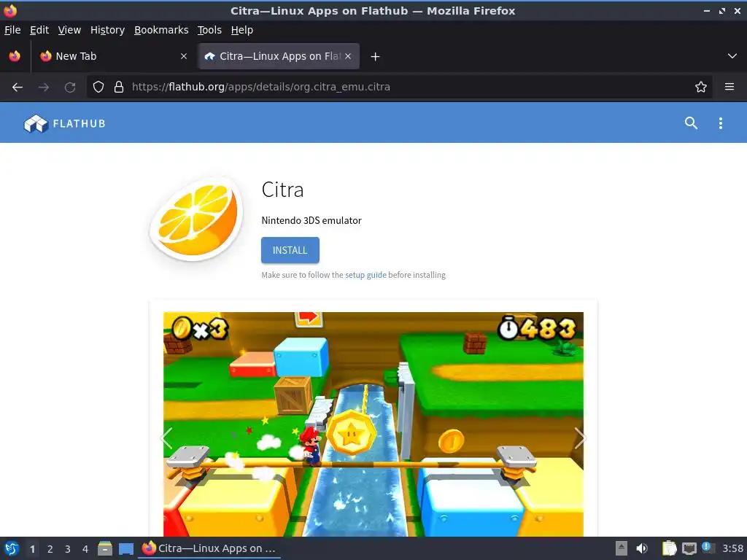This screenshot has height=560, width=747.
Task: Open the system start menu icon
Action: pyautogui.click(x=12, y=548)
